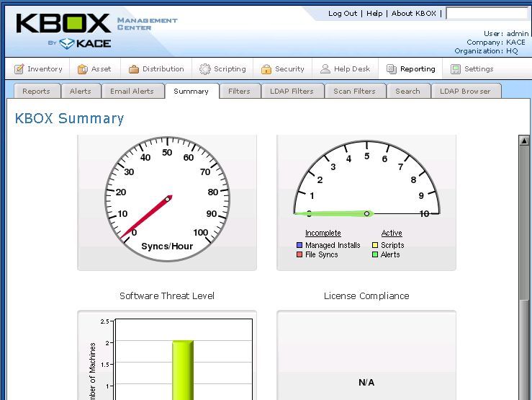This screenshot has width=532, height=400.
Task: Switch to the LDAP Filters tab
Action: point(292,91)
